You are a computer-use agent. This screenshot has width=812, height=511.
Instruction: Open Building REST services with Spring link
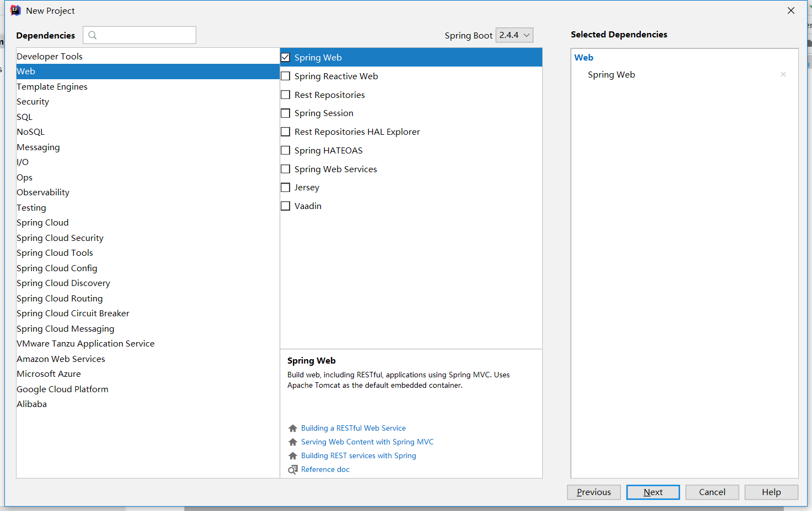(358, 455)
